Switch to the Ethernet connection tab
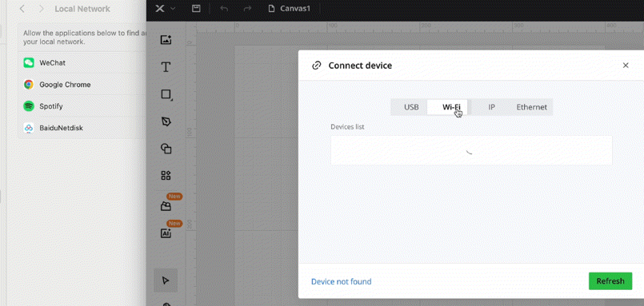This screenshot has width=644, height=306. pos(531,107)
